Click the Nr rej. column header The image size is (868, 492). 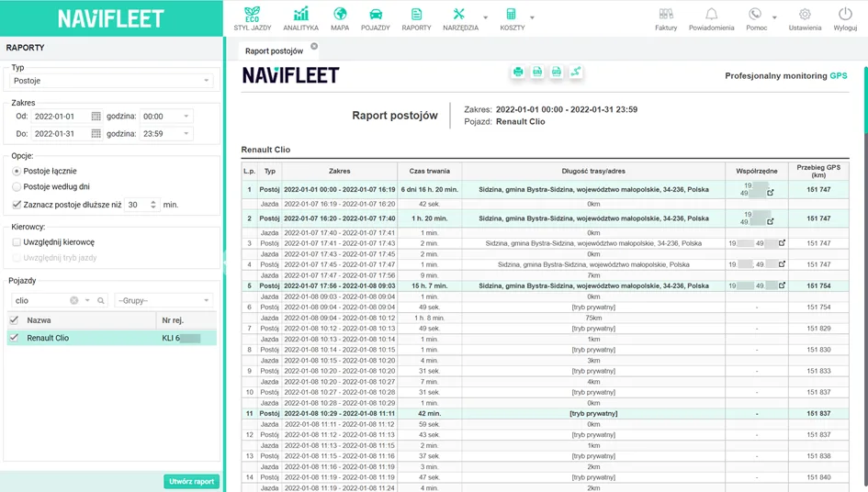(x=186, y=319)
